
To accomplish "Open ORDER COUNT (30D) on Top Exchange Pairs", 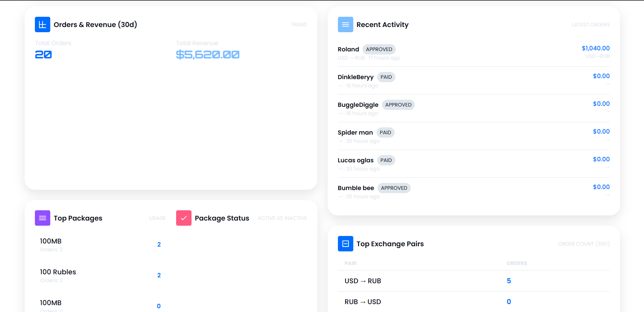I will (583, 244).
